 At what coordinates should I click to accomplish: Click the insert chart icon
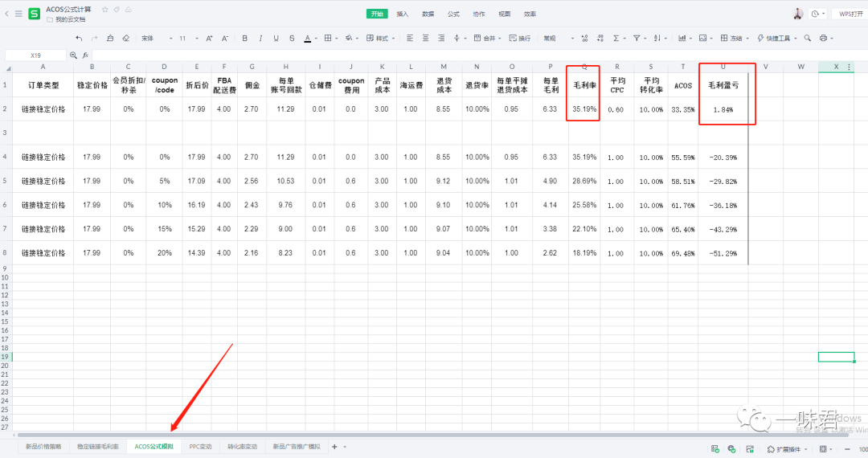pos(682,38)
